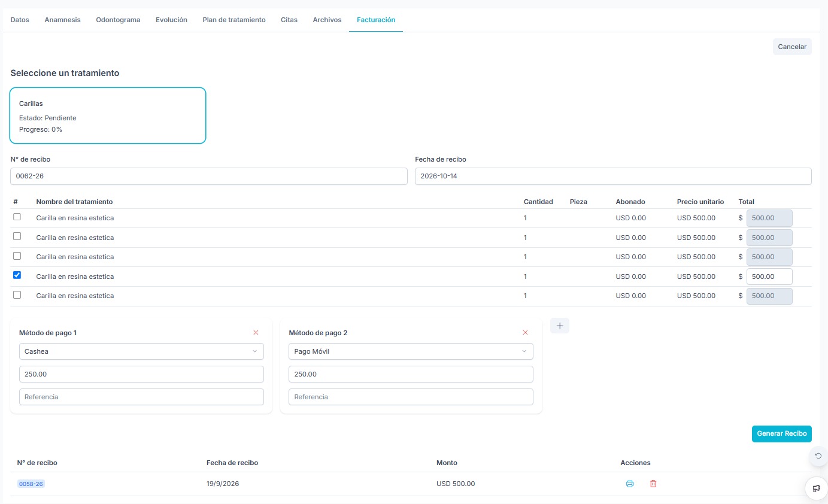Edit the amount field under Método de pago 2
This screenshot has width=828, height=504.
coord(411,374)
